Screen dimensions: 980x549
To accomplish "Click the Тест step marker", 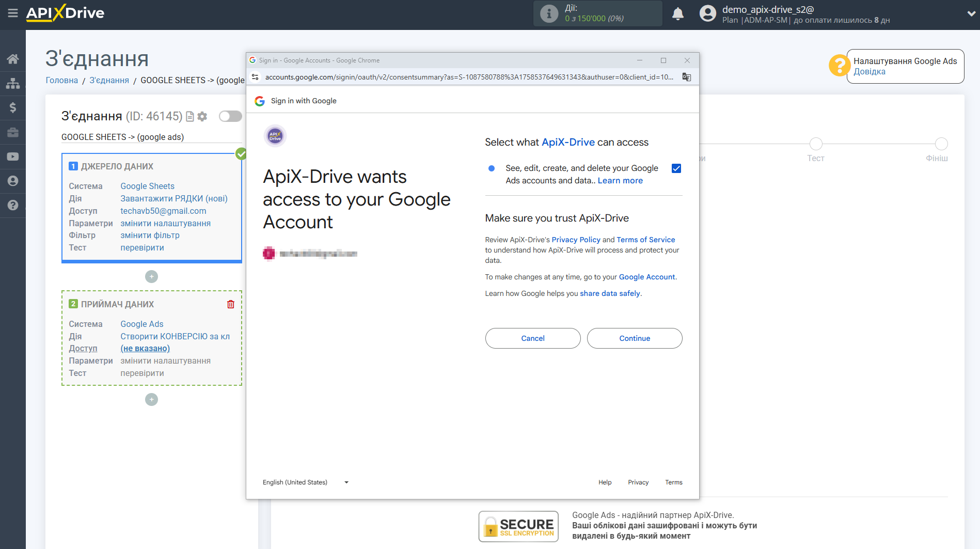I will 815,144.
